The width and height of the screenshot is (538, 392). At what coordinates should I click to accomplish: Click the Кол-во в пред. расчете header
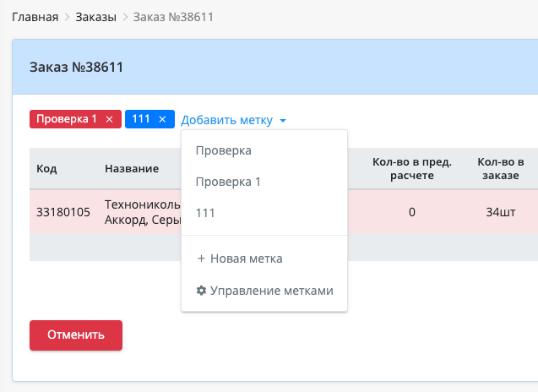pyautogui.click(x=411, y=169)
